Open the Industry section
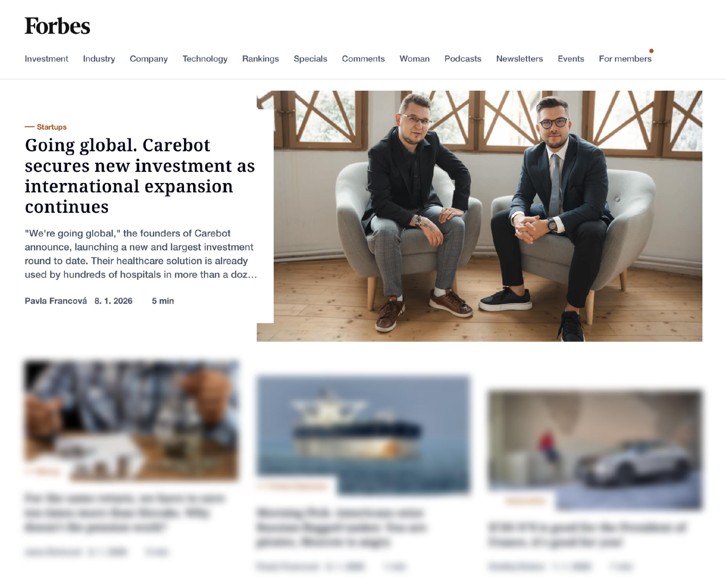Image resolution: width=726 pixels, height=588 pixels. [99, 59]
